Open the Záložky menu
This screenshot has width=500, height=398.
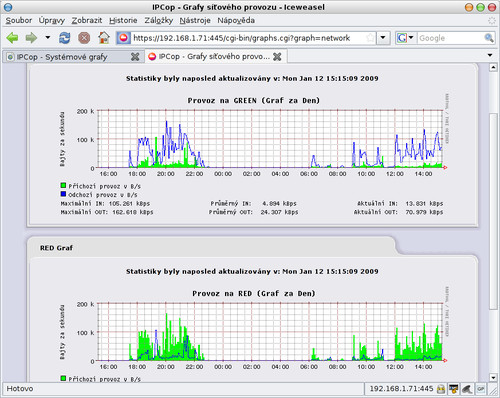(159, 20)
